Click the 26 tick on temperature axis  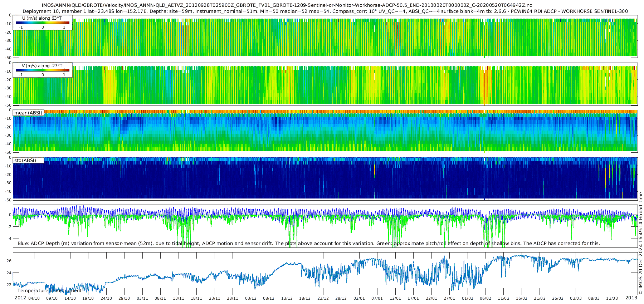click(x=9, y=261)
